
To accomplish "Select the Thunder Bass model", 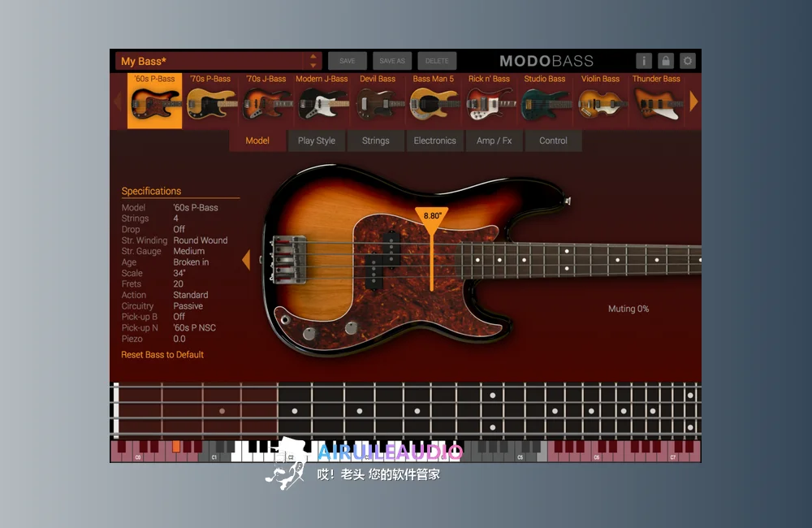I will 656,101.
